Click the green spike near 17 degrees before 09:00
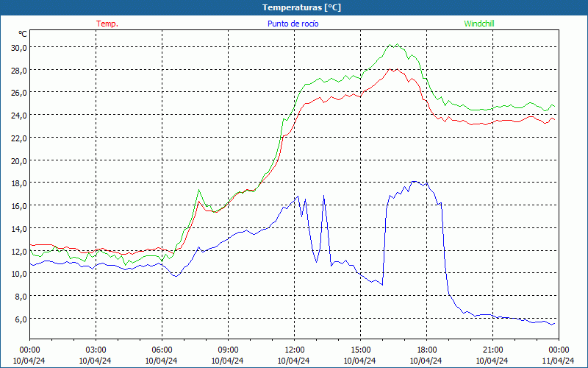The image size is (588, 368). tap(198, 190)
